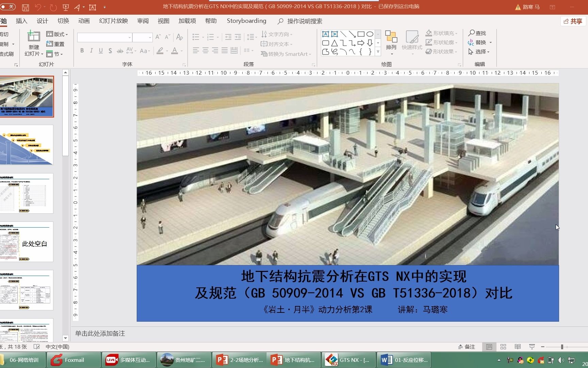This screenshot has height=368, width=588.
Task: Start slideshow from beginning icon
Action: tap(66, 7)
